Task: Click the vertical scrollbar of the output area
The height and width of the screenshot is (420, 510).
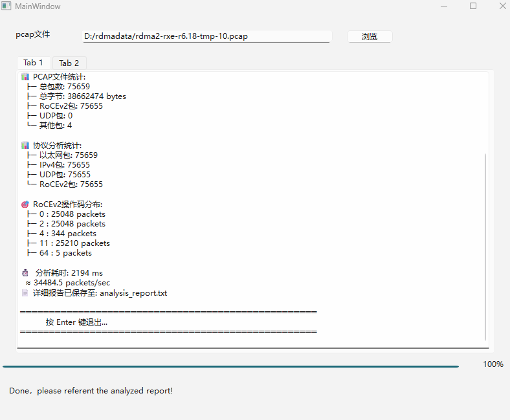Action: tap(485, 246)
